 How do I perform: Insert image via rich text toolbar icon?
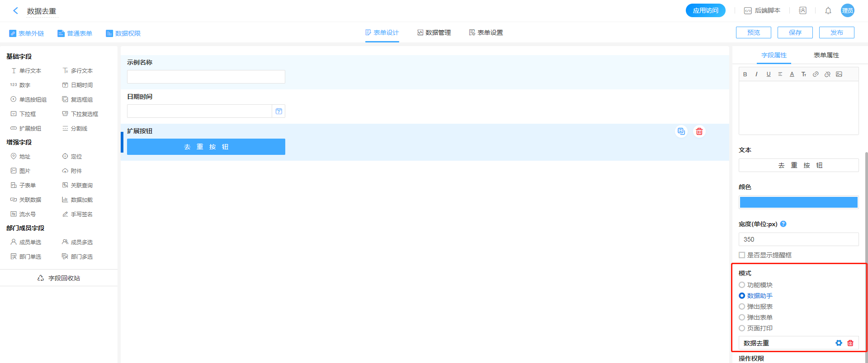pos(839,74)
